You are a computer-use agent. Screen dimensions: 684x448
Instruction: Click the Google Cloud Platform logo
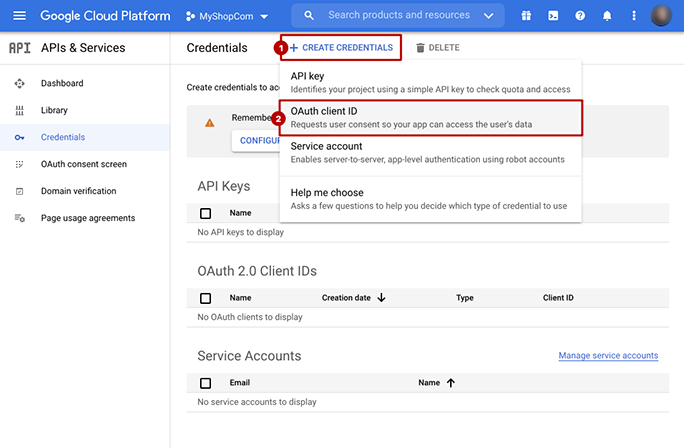click(x=105, y=16)
